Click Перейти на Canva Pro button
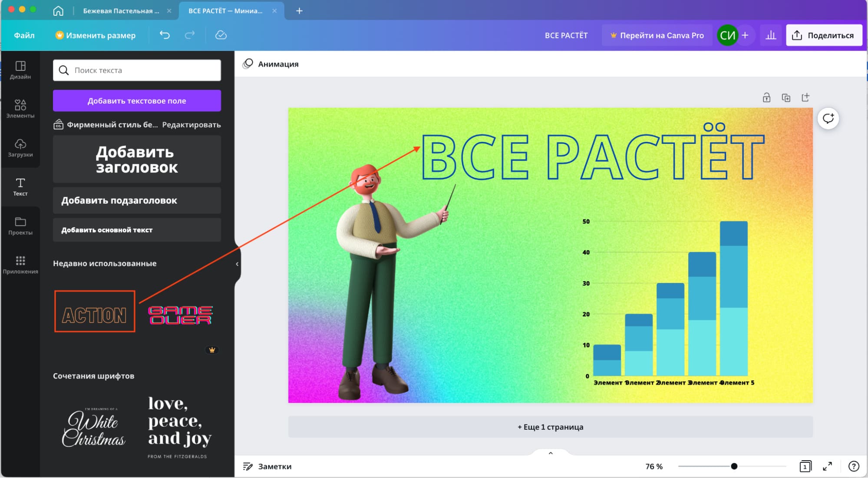The width and height of the screenshot is (868, 478). [x=657, y=35]
